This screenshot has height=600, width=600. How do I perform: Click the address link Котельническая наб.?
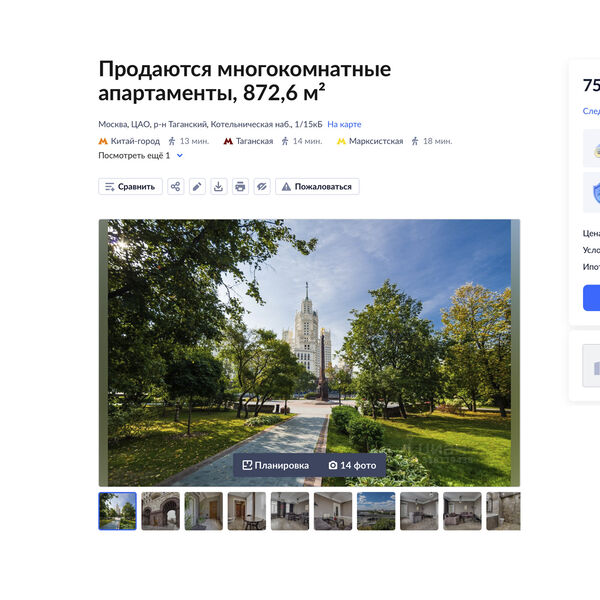(x=250, y=124)
